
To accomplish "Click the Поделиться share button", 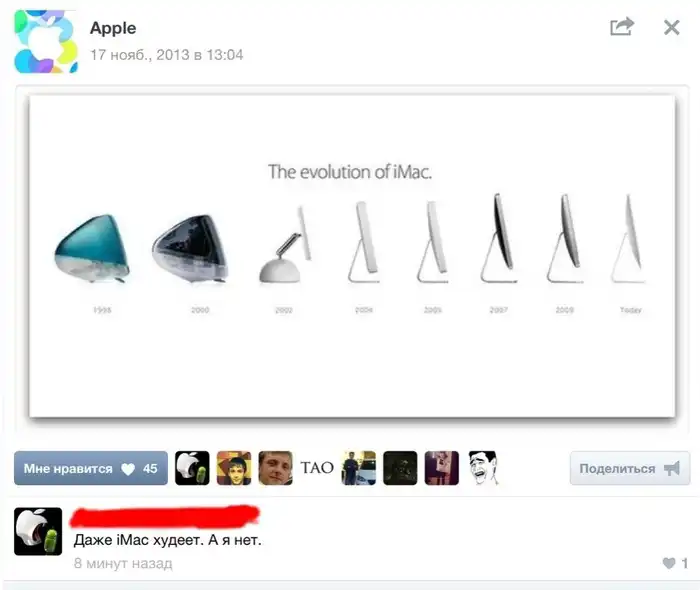I will [x=630, y=468].
